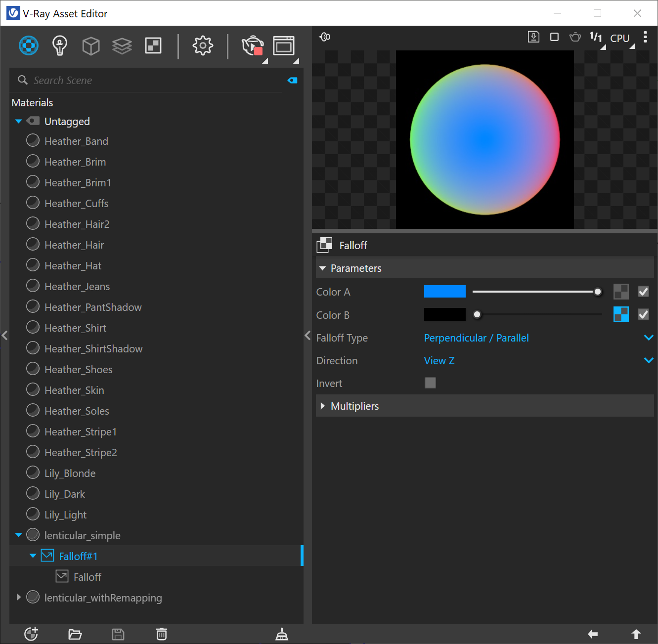
Task: Open the V-Ray frame buffer window
Action: tap(284, 45)
